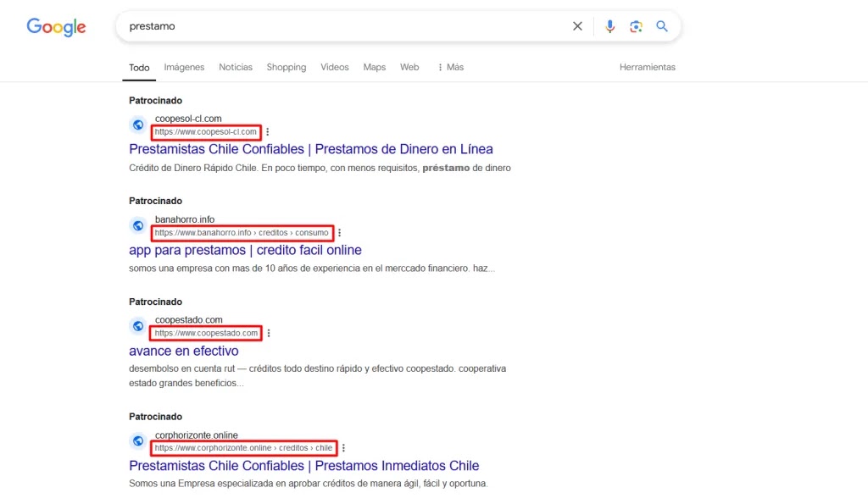Switch to the Shopping tab
The image size is (868, 504).
(x=287, y=67)
